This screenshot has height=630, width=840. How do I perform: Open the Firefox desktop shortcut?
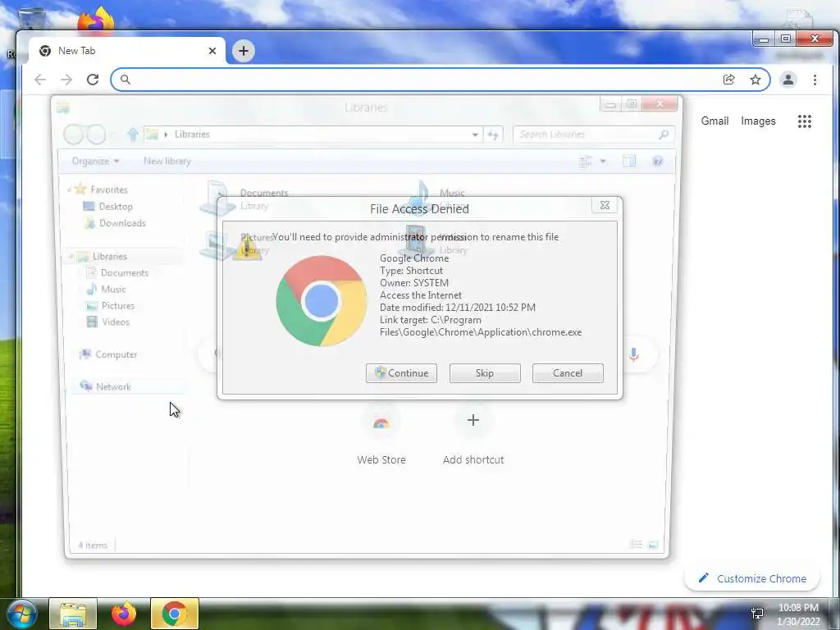pos(95,22)
